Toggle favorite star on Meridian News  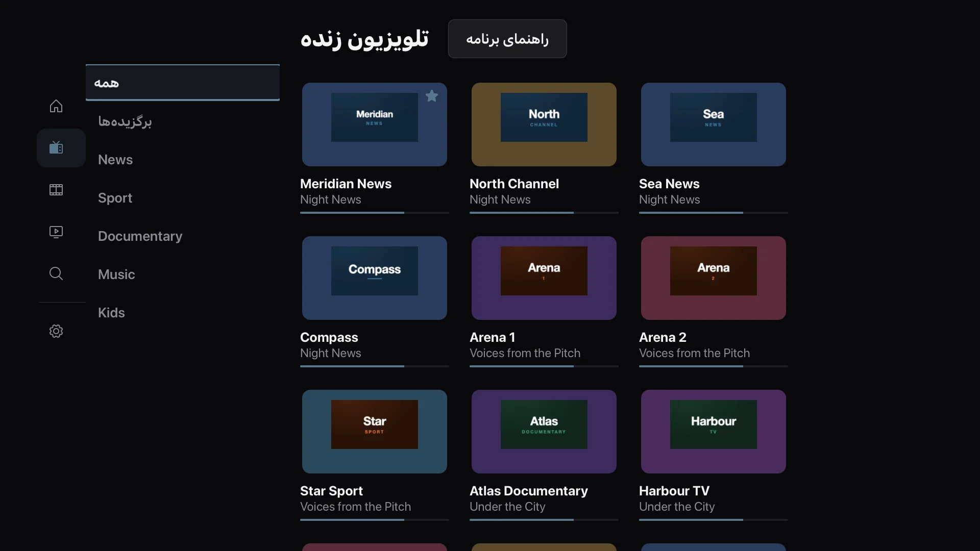pos(432,96)
